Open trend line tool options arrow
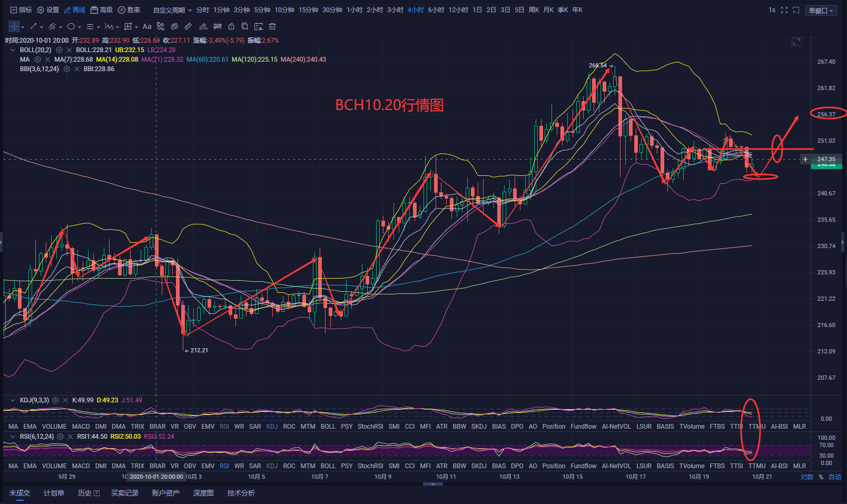This screenshot has height=504, width=847. pos(42,27)
